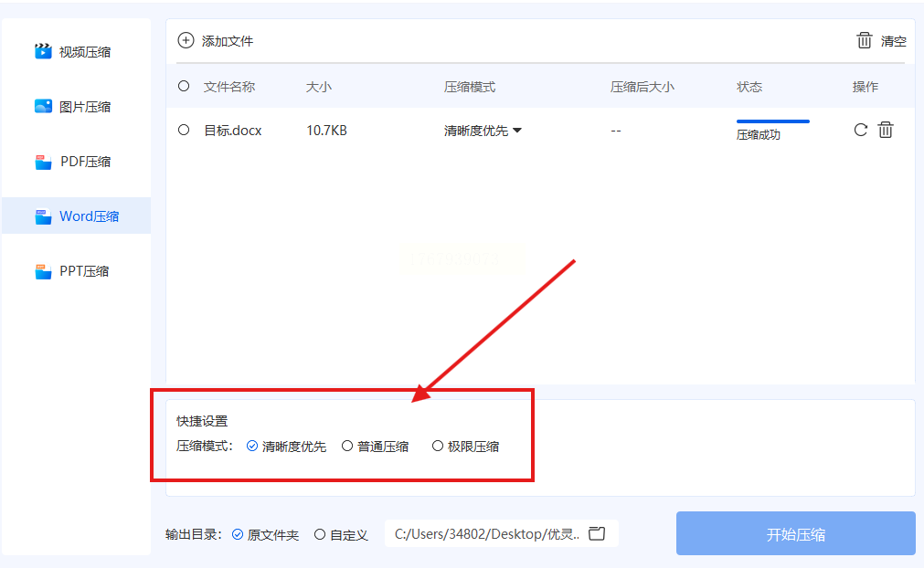Click the 图片压缩 picture icon
Screen dimensions: 924x568
tap(43, 107)
